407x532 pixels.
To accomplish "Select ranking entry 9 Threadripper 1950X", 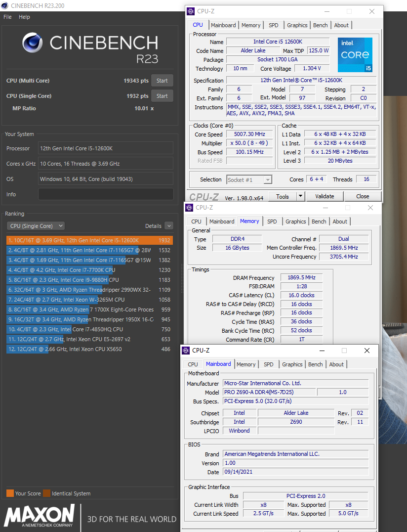I will 89,319.
